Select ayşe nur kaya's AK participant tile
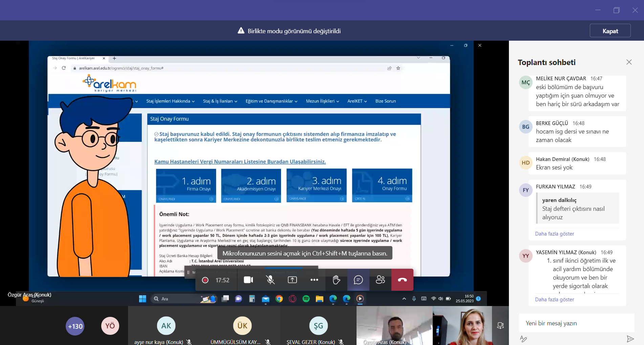This screenshot has height=345, width=644. pos(166,326)
